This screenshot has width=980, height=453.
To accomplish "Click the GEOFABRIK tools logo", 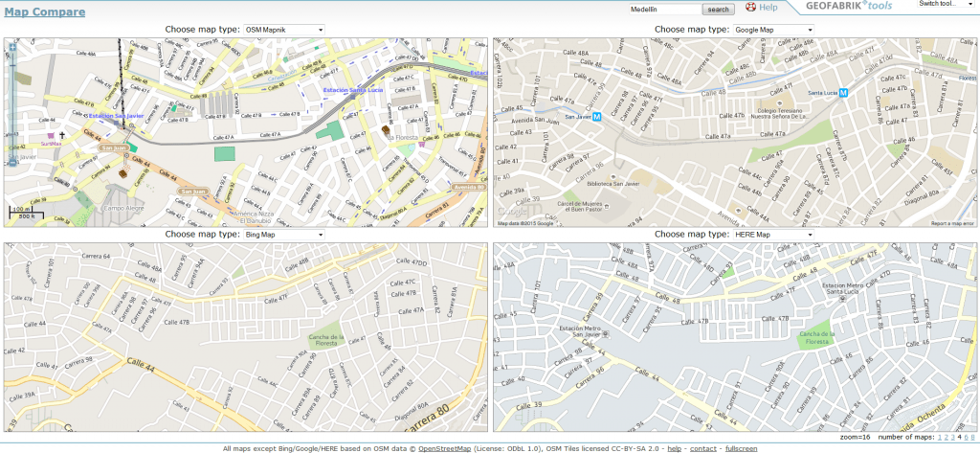I will (849, 7).
